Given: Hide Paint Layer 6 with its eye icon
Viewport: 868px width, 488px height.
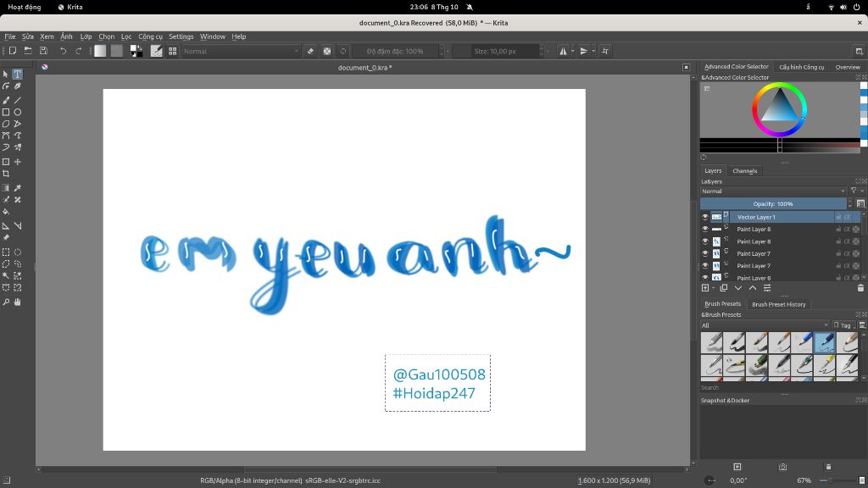Looking at the screenshot, I should [x=705, y=278].
